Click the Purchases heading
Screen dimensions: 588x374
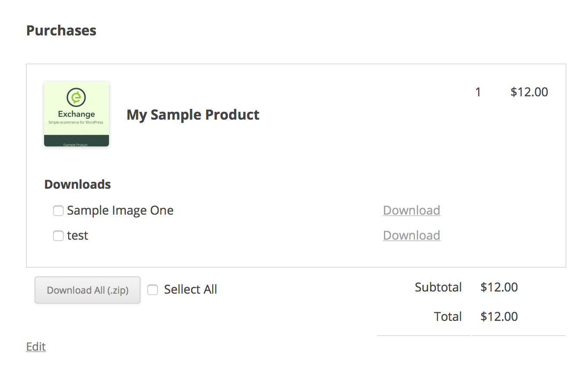61,31
